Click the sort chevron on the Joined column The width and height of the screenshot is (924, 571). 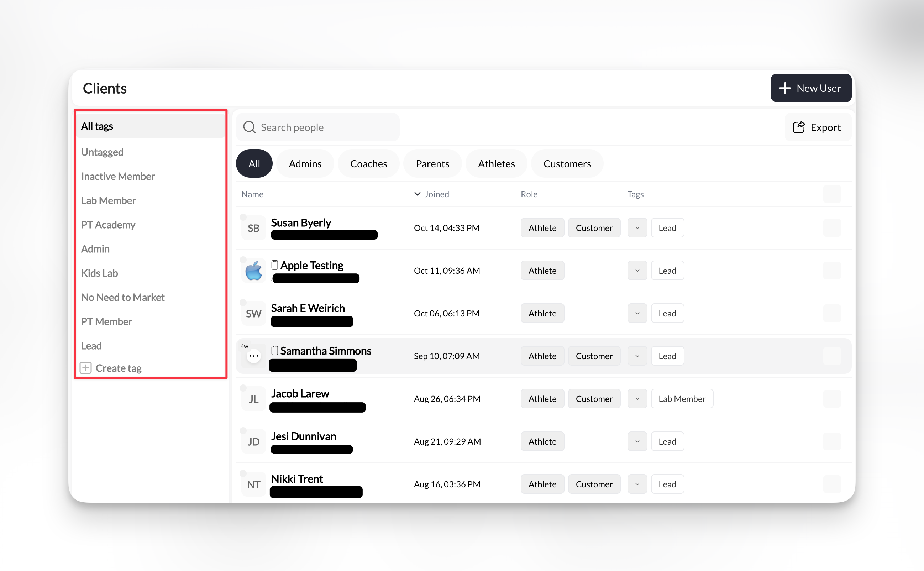417,194
